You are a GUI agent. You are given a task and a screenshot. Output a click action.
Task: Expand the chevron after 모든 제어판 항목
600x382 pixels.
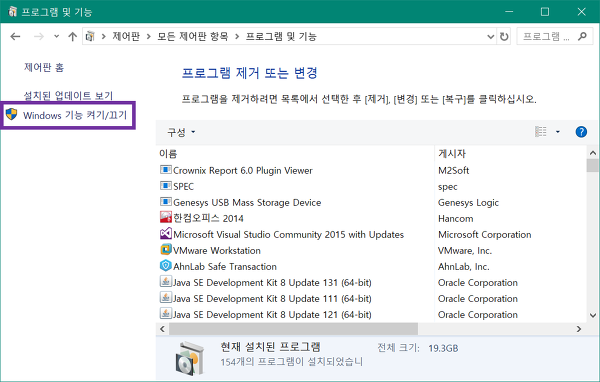(237, 37)
